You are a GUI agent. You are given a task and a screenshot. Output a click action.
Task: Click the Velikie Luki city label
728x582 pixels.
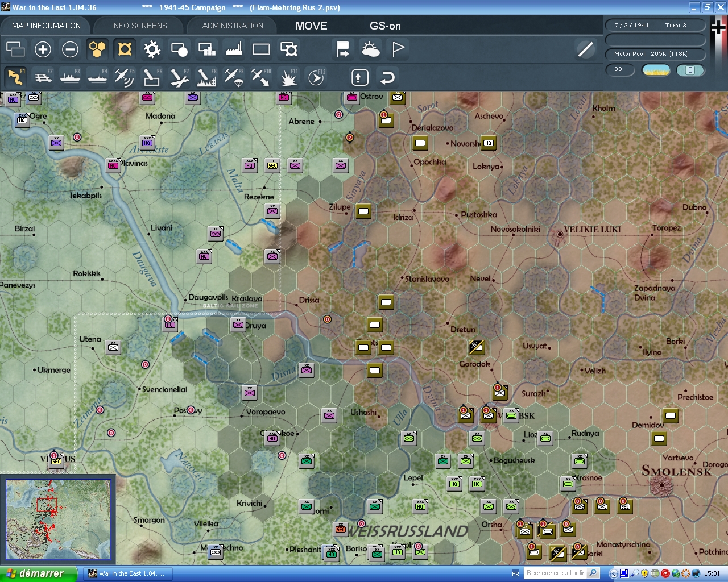click(592, 230)
